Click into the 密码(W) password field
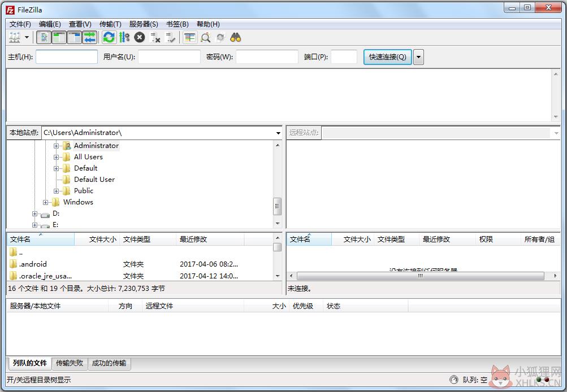Viewport: 567px width, 392px height. [x=267, y=56]
